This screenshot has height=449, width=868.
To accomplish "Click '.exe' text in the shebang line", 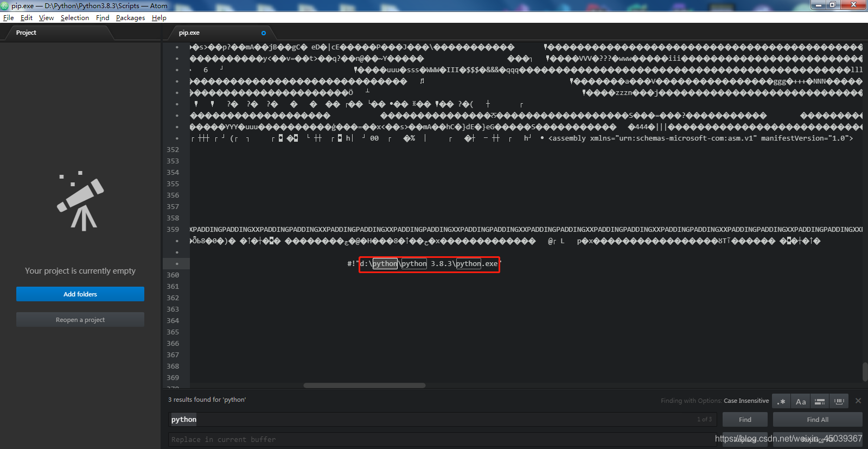I will [489, 264].
